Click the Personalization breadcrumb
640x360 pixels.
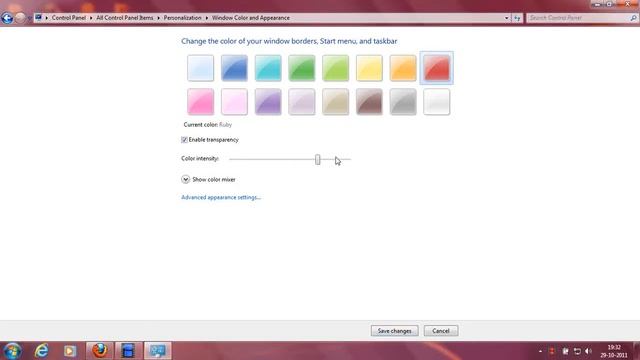182,18
